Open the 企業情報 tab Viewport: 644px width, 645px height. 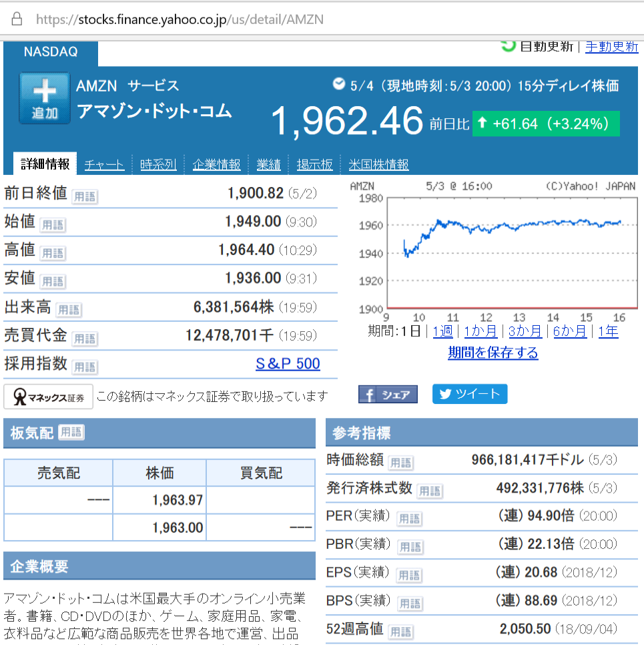(x=216, y=165)
